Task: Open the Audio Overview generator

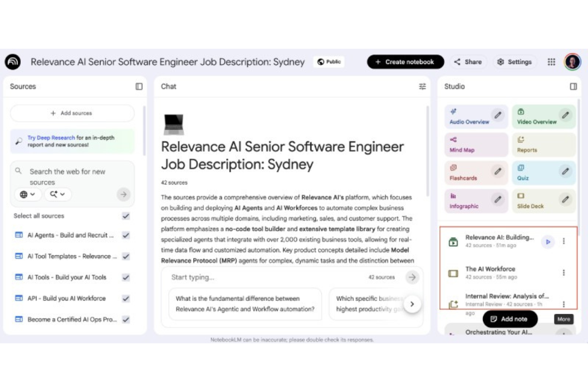Action: [x=469, y=117]
